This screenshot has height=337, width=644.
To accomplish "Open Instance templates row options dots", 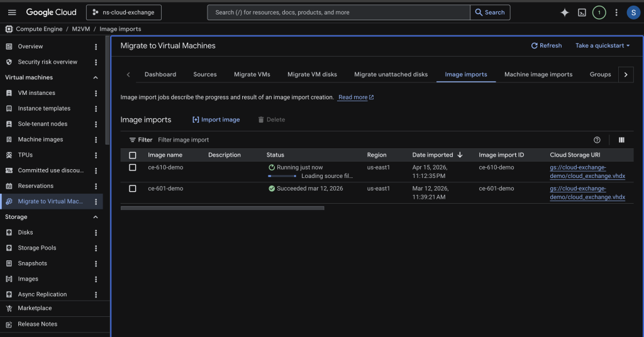I will point(96,109).
